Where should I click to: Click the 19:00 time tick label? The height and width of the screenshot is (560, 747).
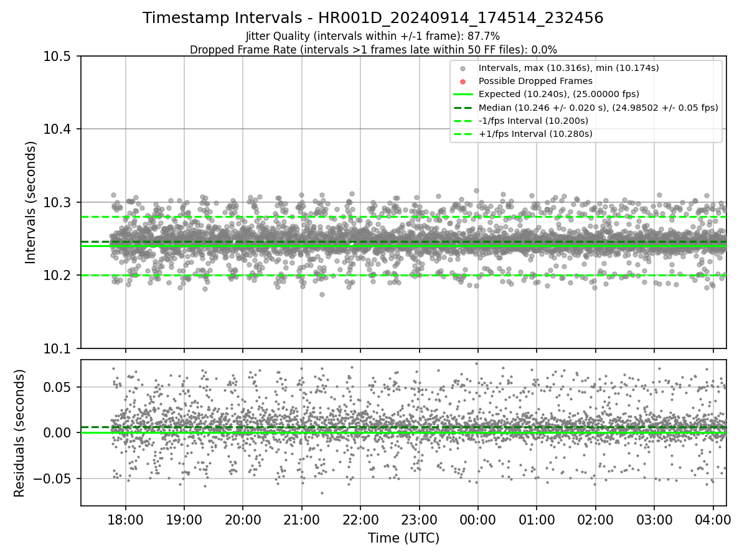click(x=184, y=520)
